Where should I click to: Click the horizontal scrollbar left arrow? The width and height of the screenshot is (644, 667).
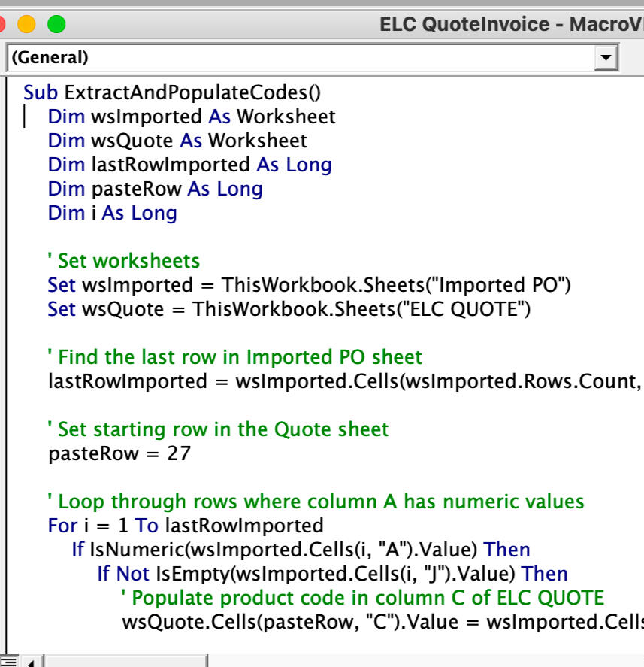(x=31, y=662)
